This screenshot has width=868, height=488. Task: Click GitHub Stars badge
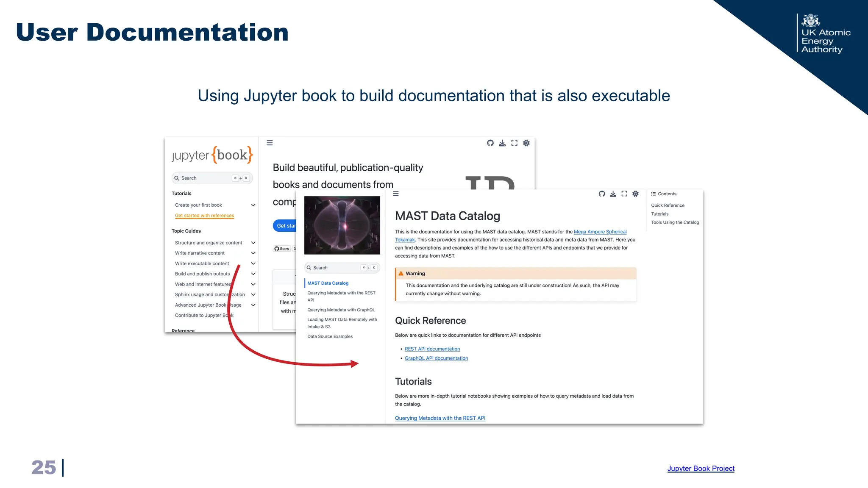click(x=282, y=249)
